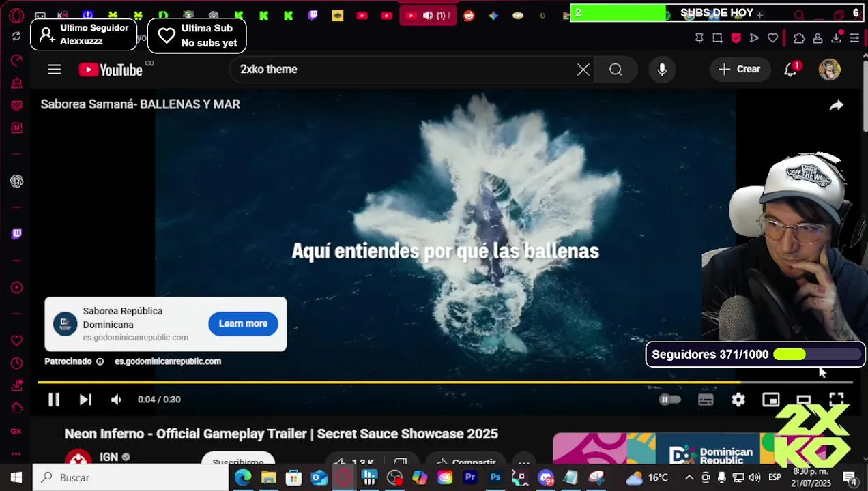
Task: Switch to the Reddit browser tab
Action: [469, 15]
